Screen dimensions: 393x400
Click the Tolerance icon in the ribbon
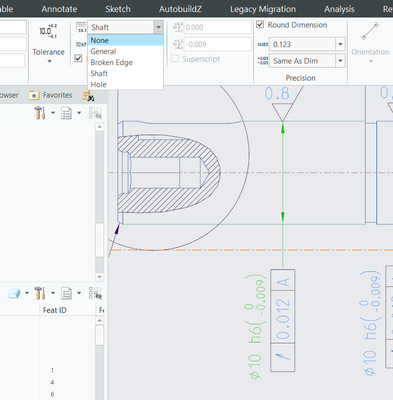coord(48,31)
